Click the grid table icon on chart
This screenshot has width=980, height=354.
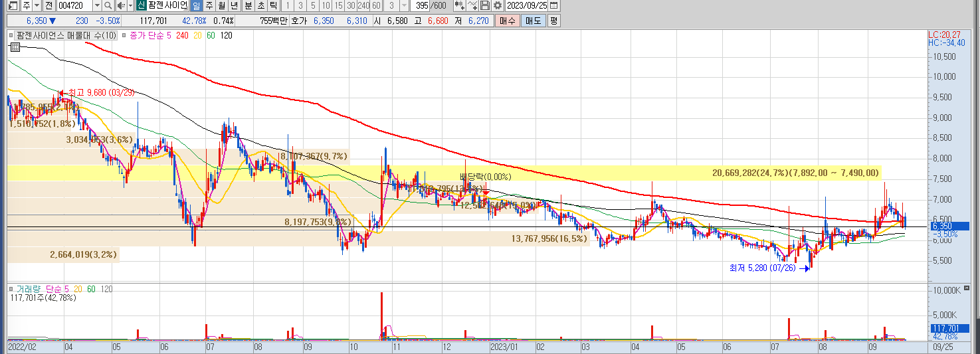pos(14,47)
